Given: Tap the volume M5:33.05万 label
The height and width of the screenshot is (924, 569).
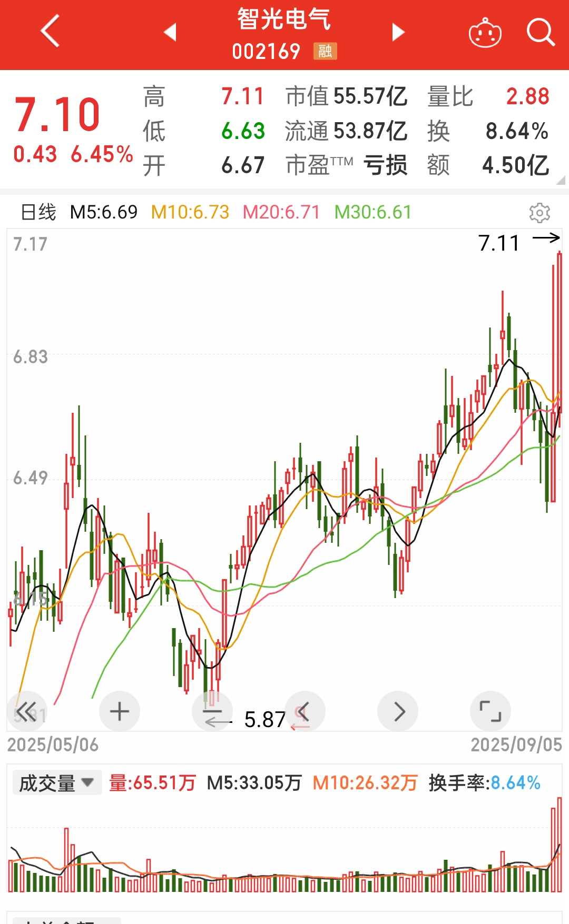Looking at the screenshot, I should (x=254, y=783).
